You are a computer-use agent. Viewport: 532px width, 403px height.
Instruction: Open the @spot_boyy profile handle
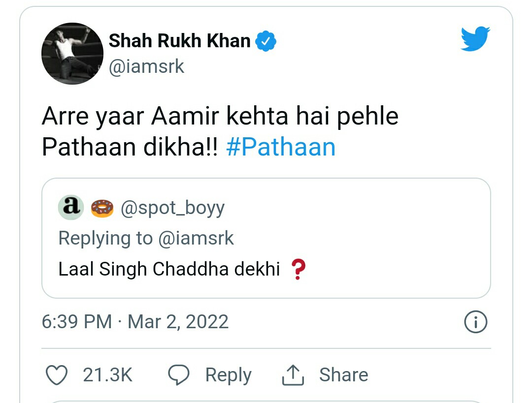(173, 208)
